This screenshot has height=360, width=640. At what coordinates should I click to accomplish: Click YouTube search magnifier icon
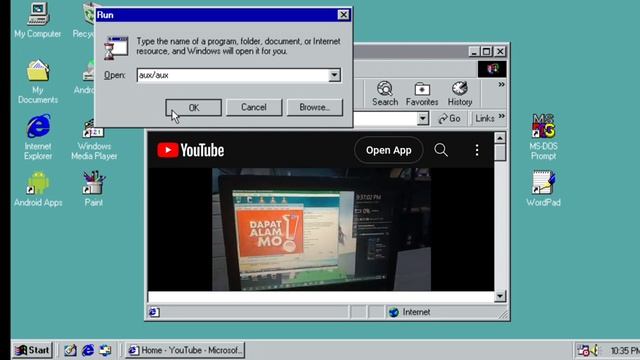[441, 150]
